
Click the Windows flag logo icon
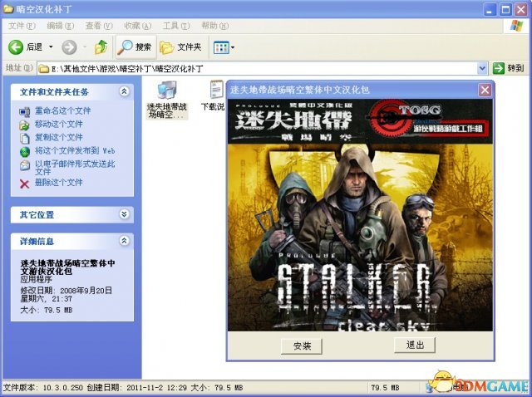(x=516, y=26)
